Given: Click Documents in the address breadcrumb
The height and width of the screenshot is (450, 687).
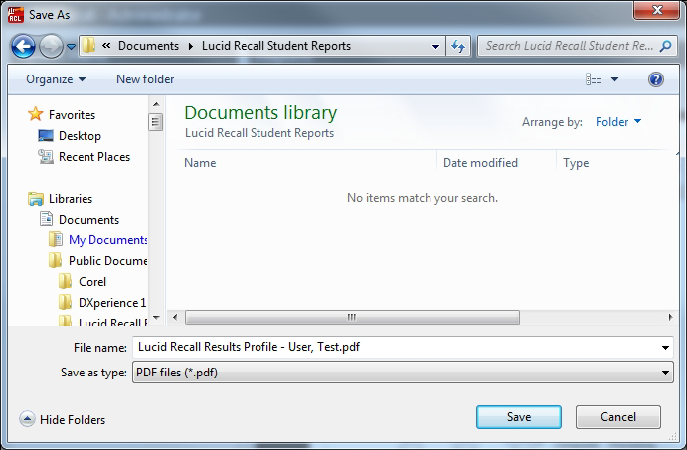Looking at the screenshot, I should pyautogui.click(x=148, y=46).
